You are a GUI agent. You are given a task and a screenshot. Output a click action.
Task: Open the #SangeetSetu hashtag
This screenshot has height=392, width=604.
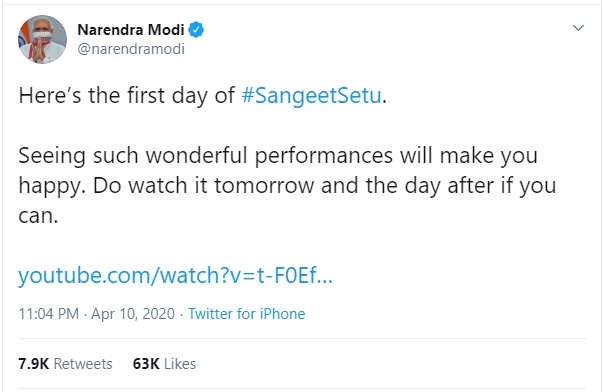[311, 95]
